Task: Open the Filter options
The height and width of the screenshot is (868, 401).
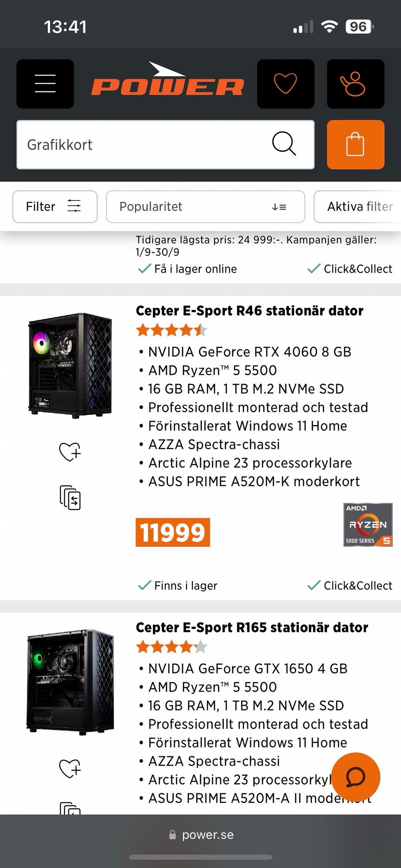Action: click(x=55, y=207)
